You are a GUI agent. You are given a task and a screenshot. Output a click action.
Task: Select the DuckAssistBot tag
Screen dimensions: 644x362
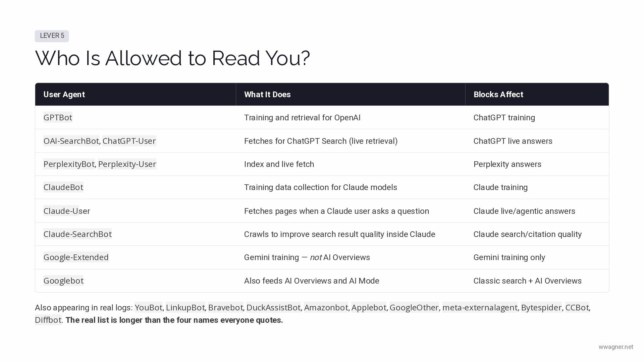pyautogui.click(x=274, y=307)
